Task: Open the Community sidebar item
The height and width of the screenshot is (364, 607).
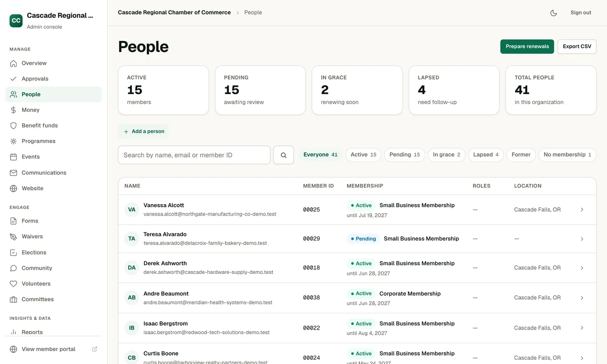Action: click(53, 268)
